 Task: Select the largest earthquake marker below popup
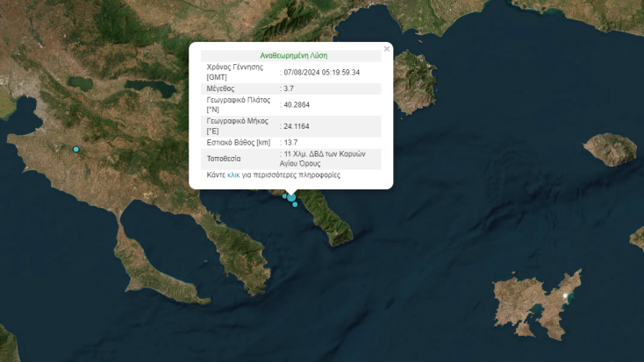point(290,197)
